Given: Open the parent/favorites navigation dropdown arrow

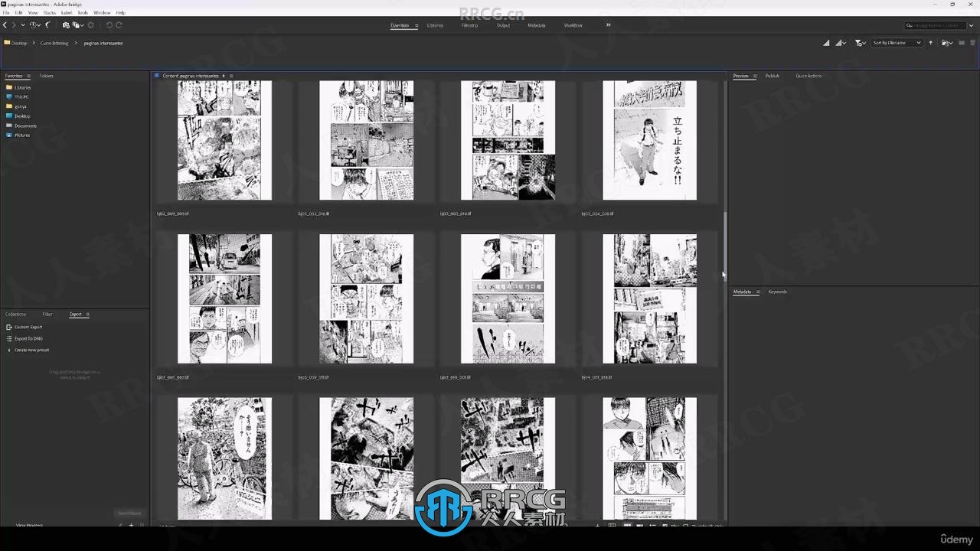Looking at the screenshot, I should tap(22, 25).
